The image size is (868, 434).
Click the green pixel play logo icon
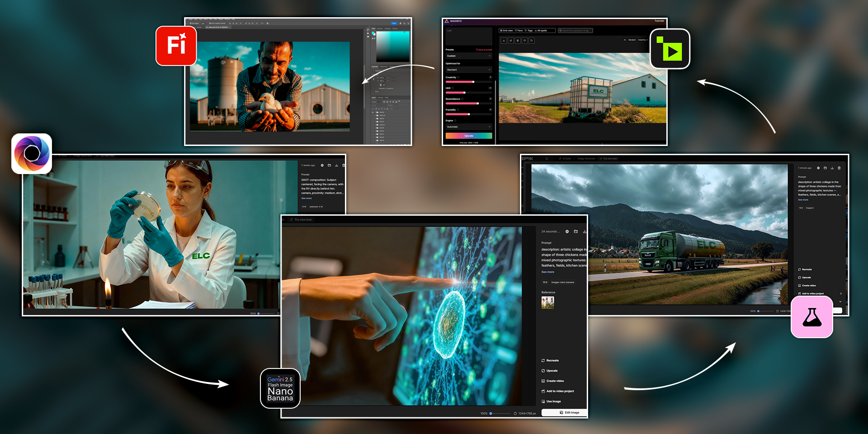(670, 49)
